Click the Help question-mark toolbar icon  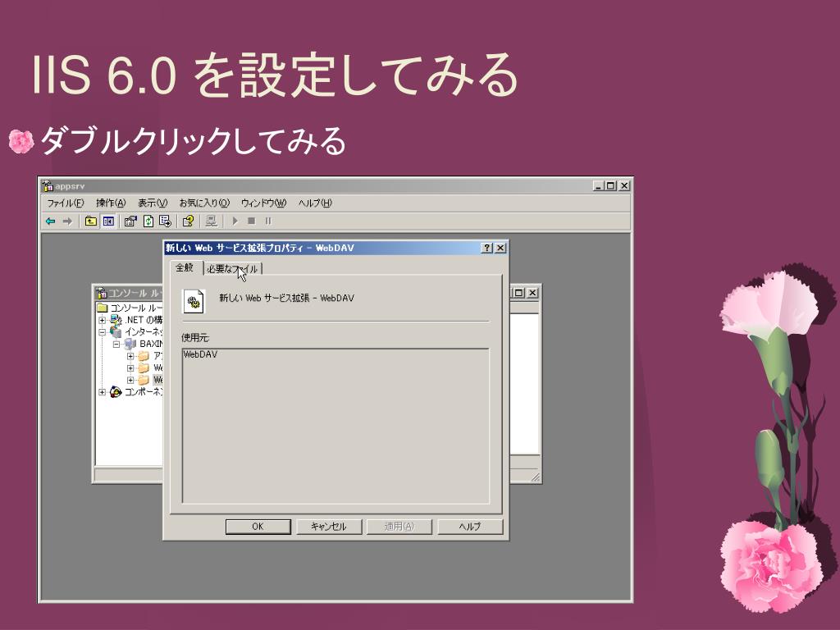(188, 221)
